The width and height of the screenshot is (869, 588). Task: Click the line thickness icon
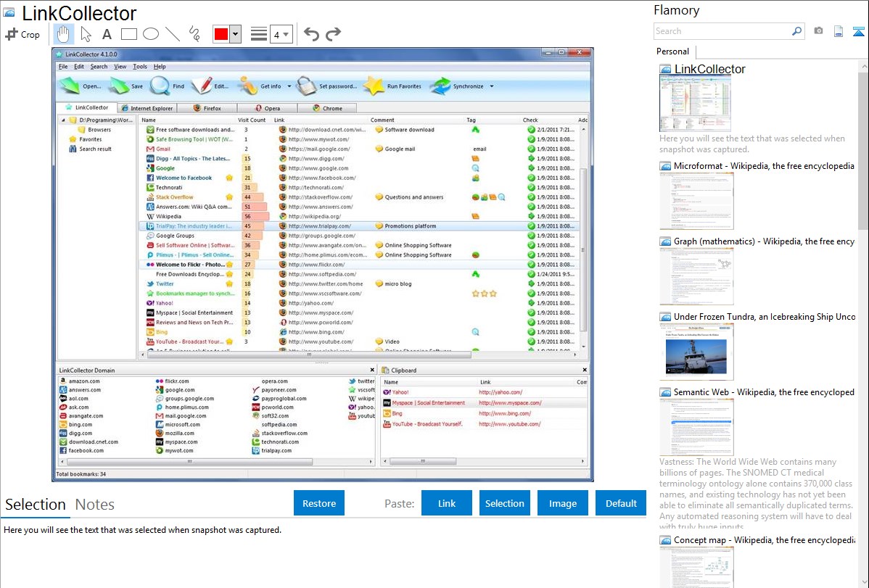pyautogui.click(x=259, y=34)
